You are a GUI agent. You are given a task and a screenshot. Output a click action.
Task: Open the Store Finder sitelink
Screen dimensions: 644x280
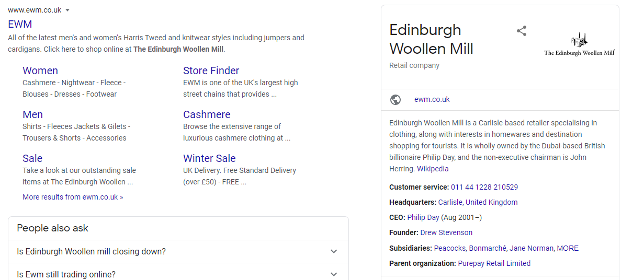[211, 71]
